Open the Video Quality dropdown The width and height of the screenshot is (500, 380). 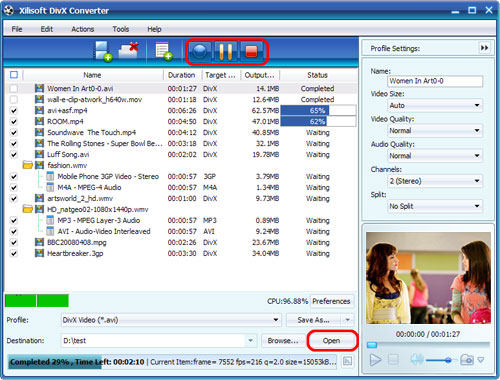[x=435, y=130]
